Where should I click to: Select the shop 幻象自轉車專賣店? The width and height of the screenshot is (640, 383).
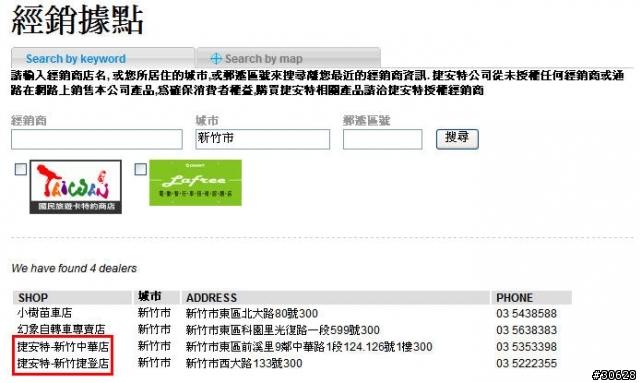pos(61,329)
